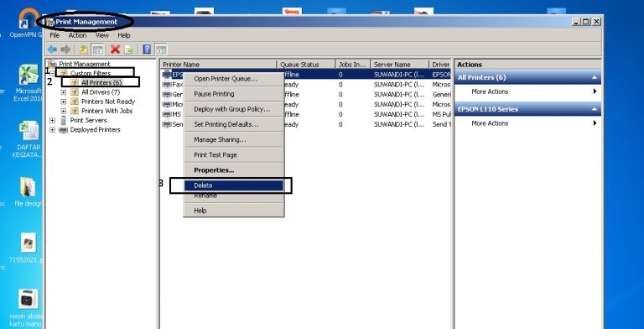This screenshot has width=644, height=329.
Task: Toggle Show/Hide Console Tree toolbar icon
Action: [97, 50]
